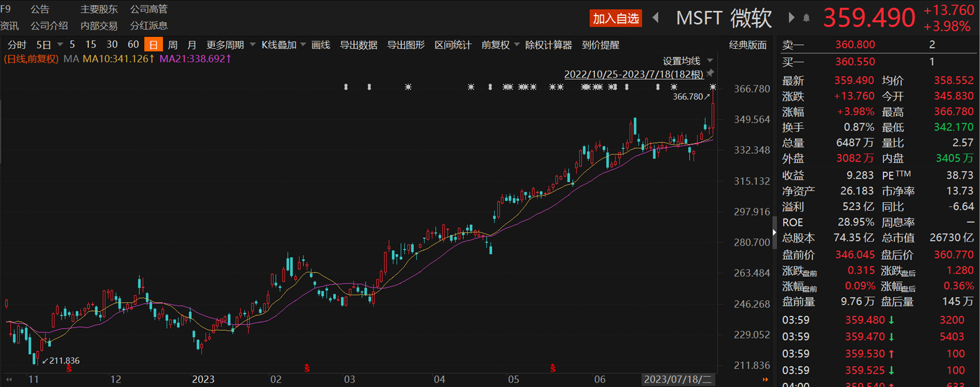The image size is (980, 387).
Task: Click 导出数据 export data
Action: 359,45
